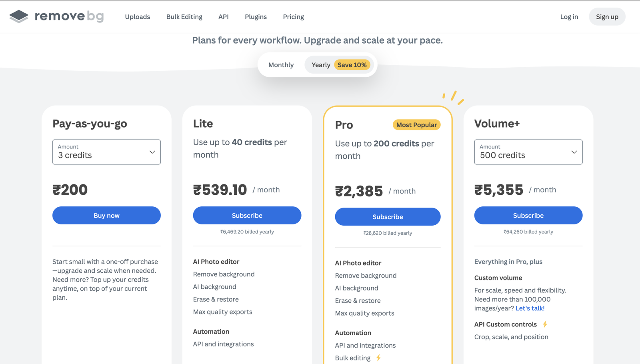Open the Uploads menu item
The width and height of the screenshot is (640, 364).
[138, 17]
